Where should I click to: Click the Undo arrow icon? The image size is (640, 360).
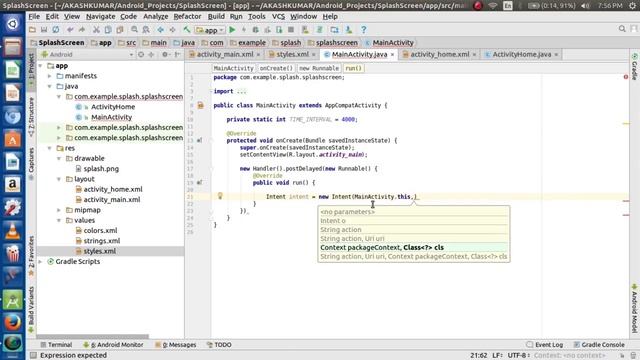point(70,29)
